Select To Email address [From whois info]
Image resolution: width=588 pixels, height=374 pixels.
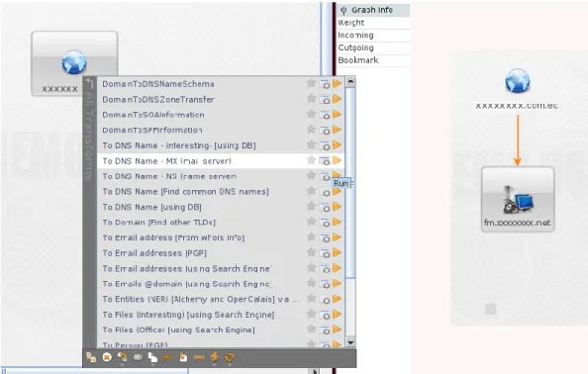[x=173, y=237]
